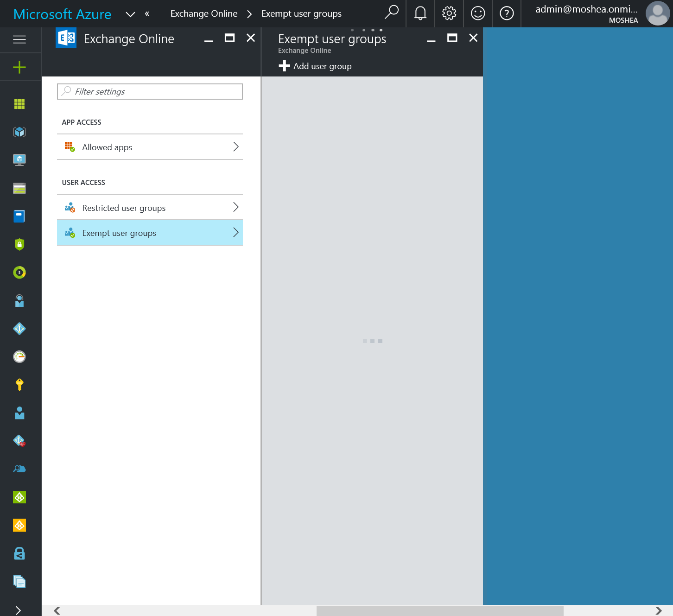Expand the Microsoft Azure dropdown chevron
Viewport: 673px width, 616px height.
[131, 14]
